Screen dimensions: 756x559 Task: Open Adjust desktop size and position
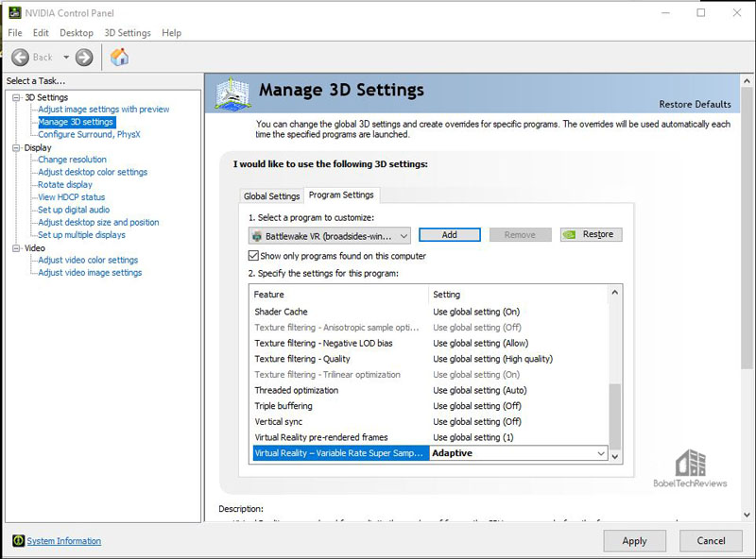coord(98,222)
